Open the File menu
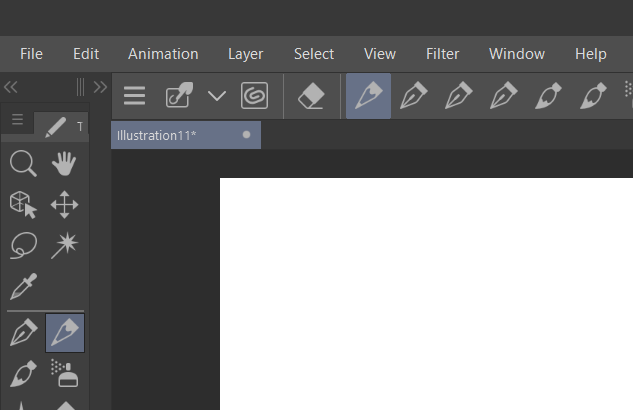 point(31,54)
